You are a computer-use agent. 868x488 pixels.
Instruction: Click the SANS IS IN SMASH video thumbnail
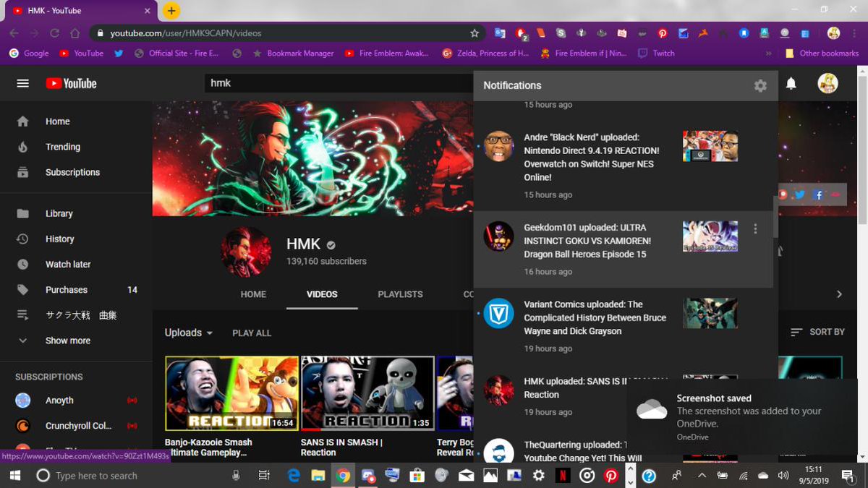(x=367, y=393)
